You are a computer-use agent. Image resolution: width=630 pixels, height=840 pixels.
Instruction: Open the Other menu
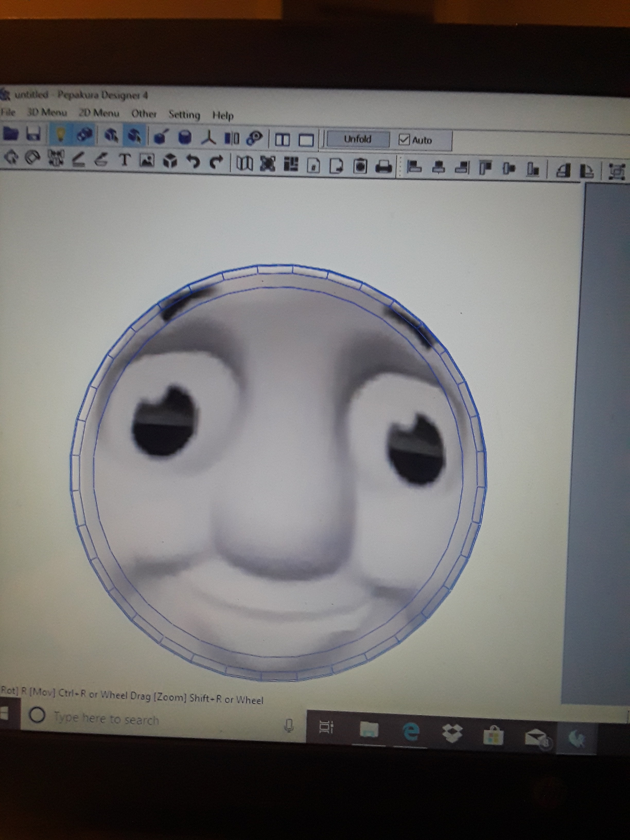click(x=144, y=113)
